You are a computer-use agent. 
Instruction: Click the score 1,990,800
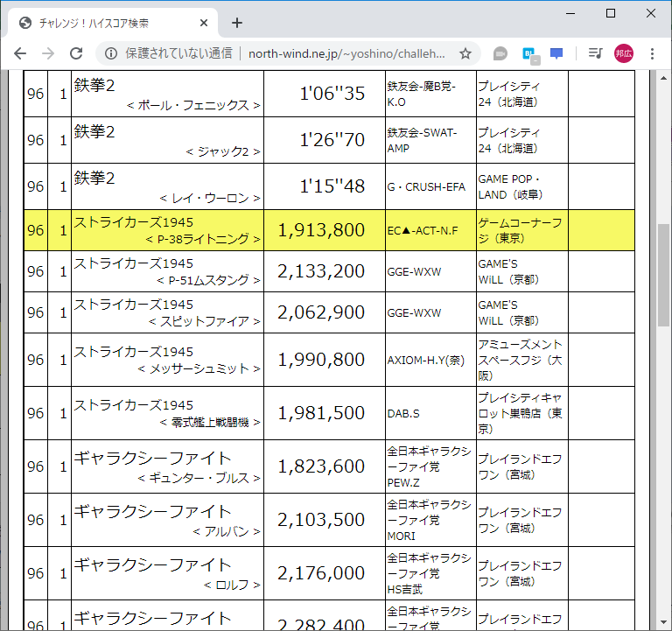(x=321, y=360)
